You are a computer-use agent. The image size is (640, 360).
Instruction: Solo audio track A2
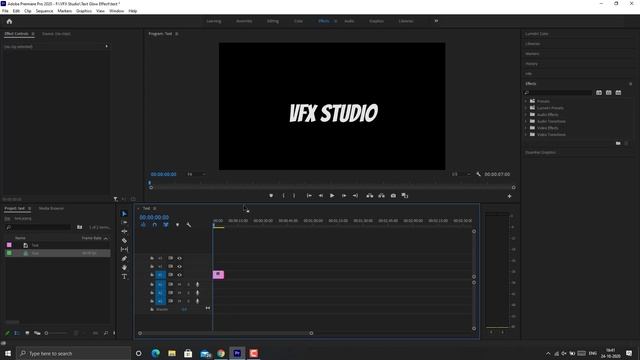pos(188,293)
